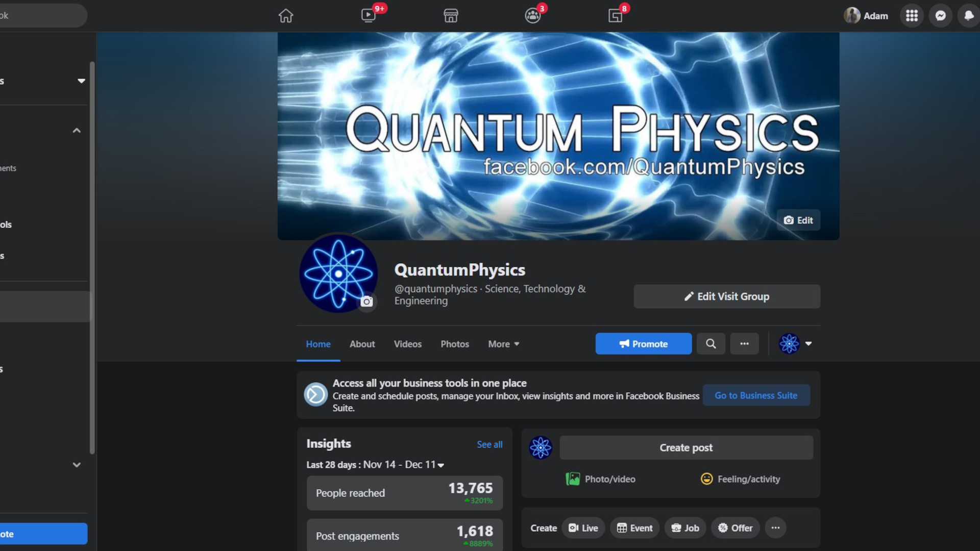Click the blue sidebar Promote button

pos(43,534)
